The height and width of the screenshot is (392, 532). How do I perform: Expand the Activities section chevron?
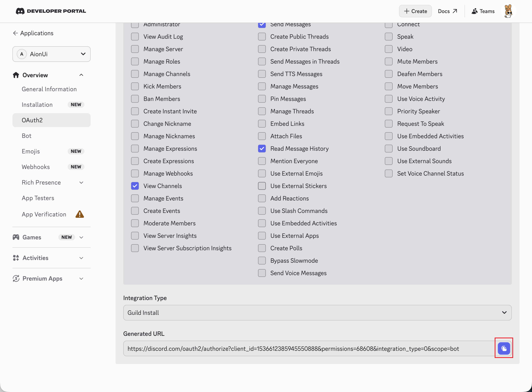click(81, 258)
